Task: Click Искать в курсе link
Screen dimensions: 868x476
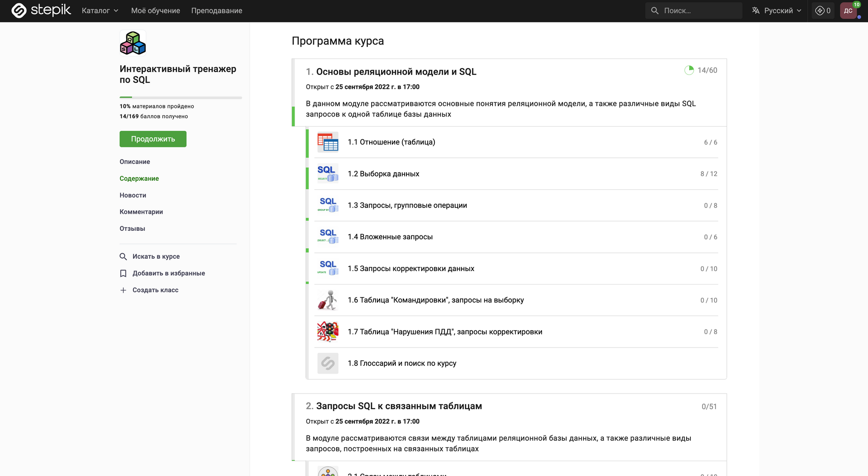Action: (x=156, y=257)
